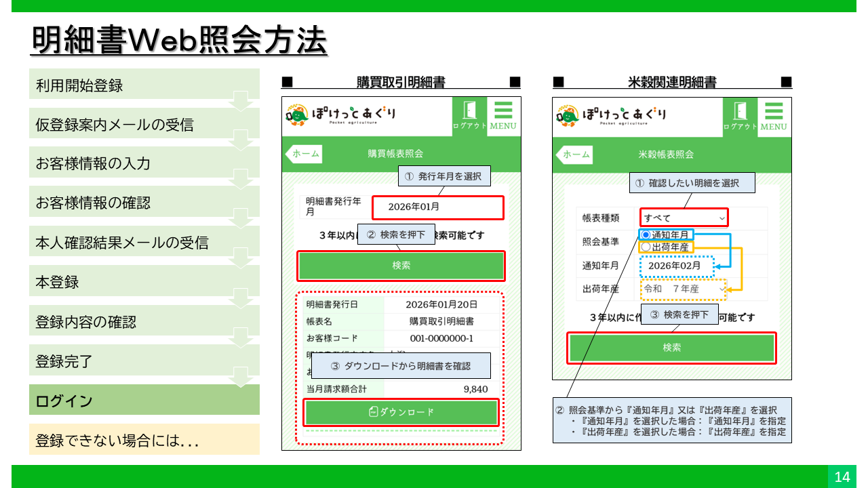The image size is (868, 488).
Task: Open hamburger MENU in purchase panel
Action: point(503,116)
